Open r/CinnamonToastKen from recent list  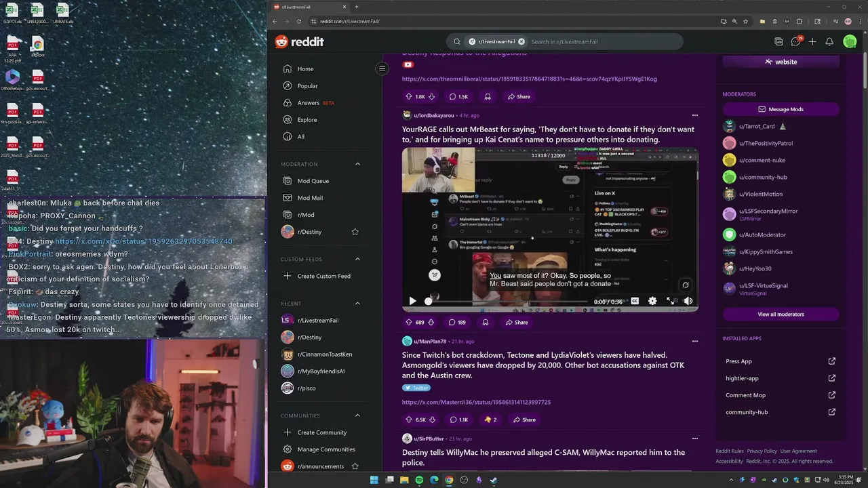click(x=324, y=354)
